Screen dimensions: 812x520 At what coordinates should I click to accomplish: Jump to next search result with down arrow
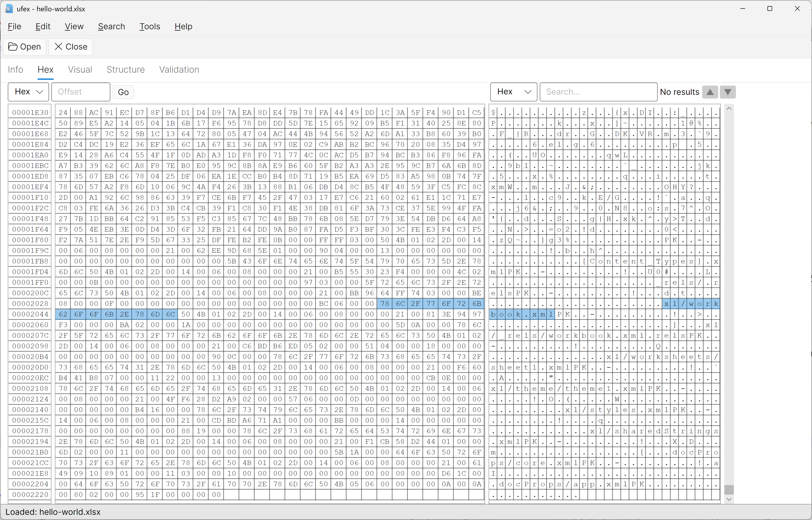pos(728,92)
